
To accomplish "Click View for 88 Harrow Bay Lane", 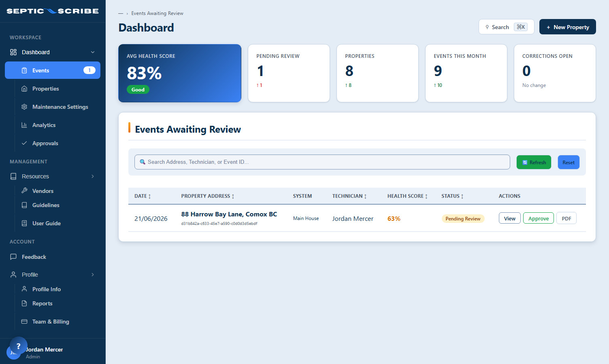I will tap(509, 218).
